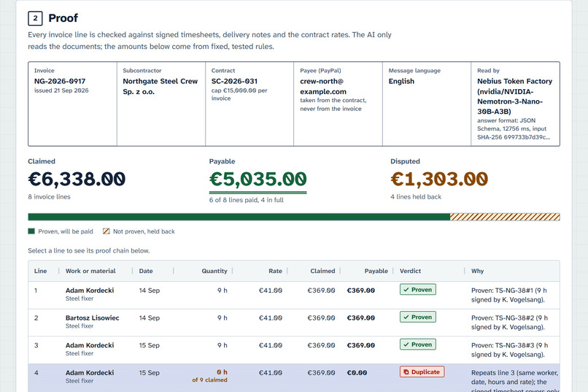Click payee email crew-north@example.com
This screenshot has width=588, height=392.
pyautogui.click(x=323, y=86)
